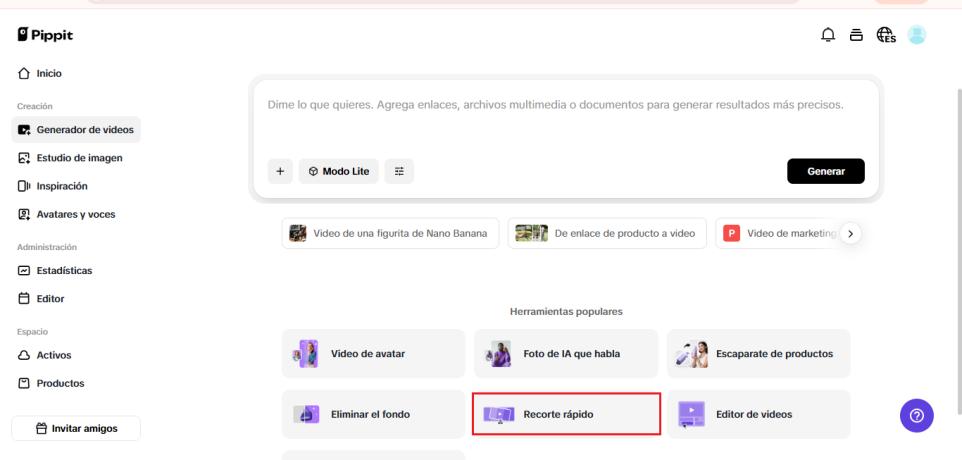This screenshot has width=962, height=460.
Task: Open the credits stack icon
Action: tap(856, 35)
